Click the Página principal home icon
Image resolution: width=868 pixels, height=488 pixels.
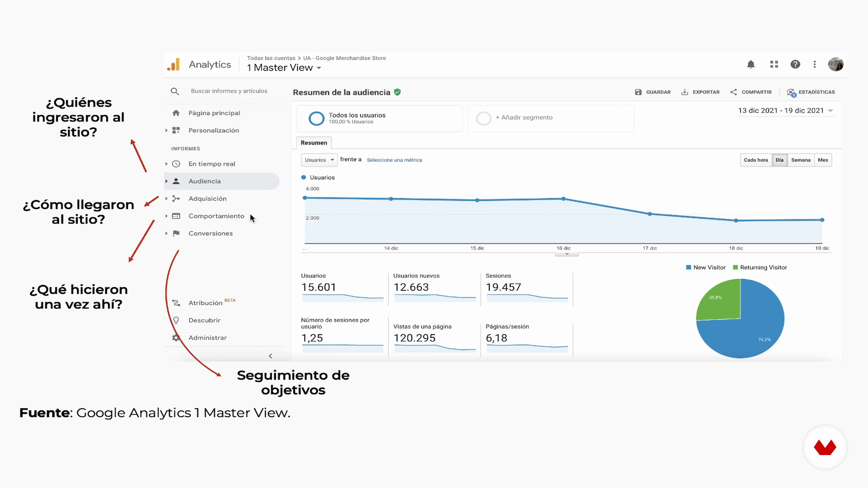176,113
